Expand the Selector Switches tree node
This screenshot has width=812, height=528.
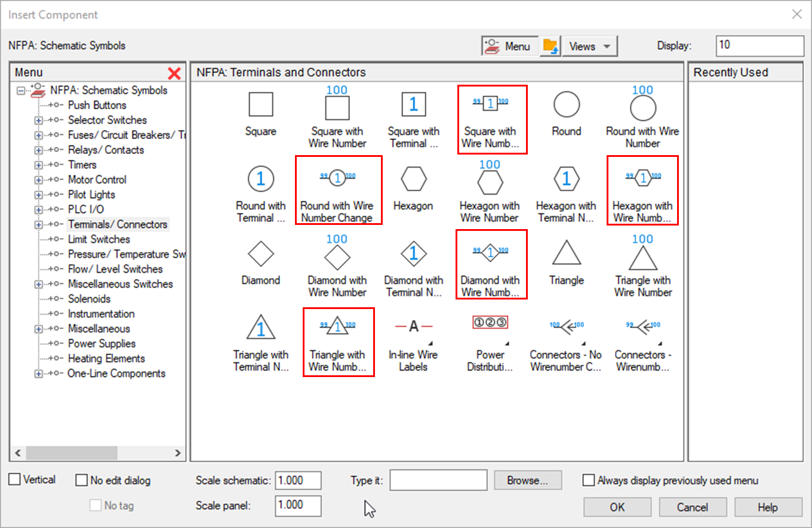[x=38, y=120]
